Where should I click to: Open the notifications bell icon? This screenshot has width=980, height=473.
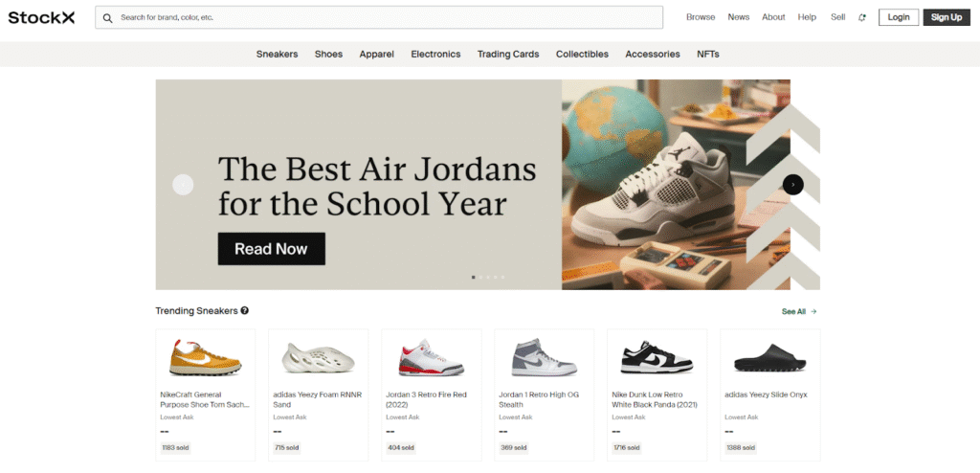coord(862,17)
